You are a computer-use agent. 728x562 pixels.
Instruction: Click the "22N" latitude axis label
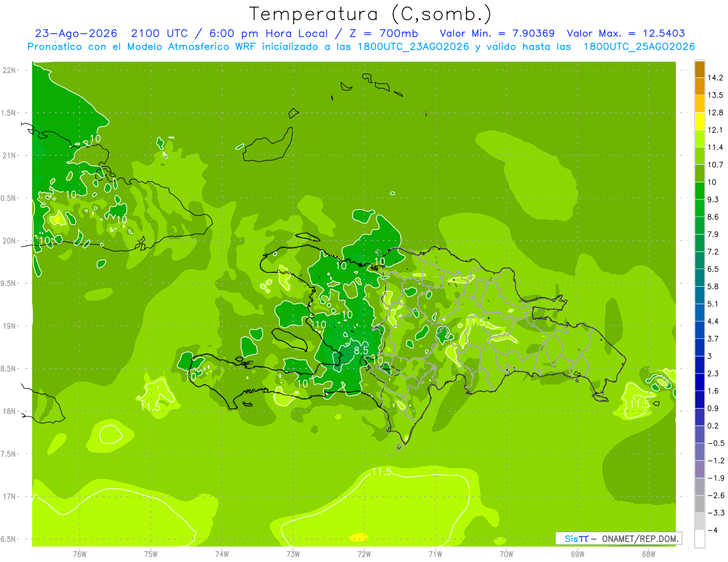pyautogui.click(x=9, y=70)
